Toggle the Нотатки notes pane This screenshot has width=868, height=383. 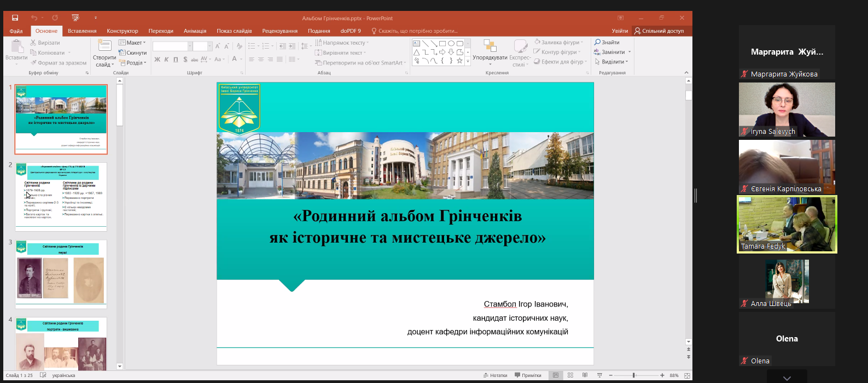click(495, 375)
